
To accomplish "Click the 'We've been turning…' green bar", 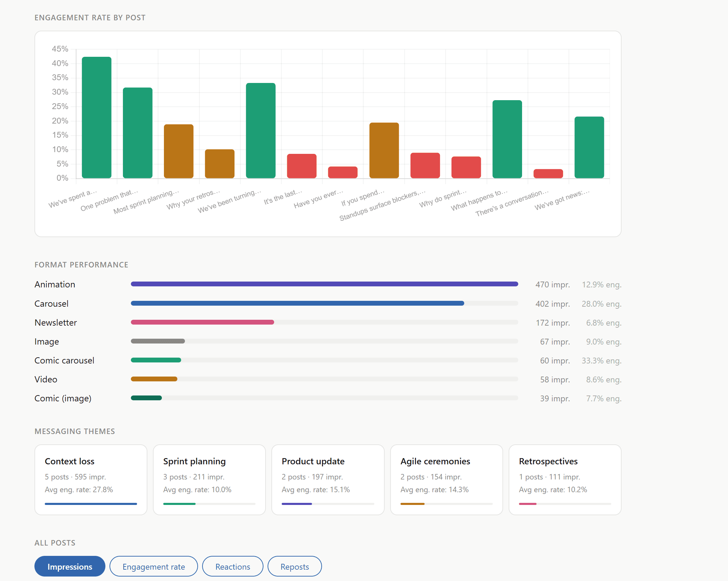I will point(261,130).
